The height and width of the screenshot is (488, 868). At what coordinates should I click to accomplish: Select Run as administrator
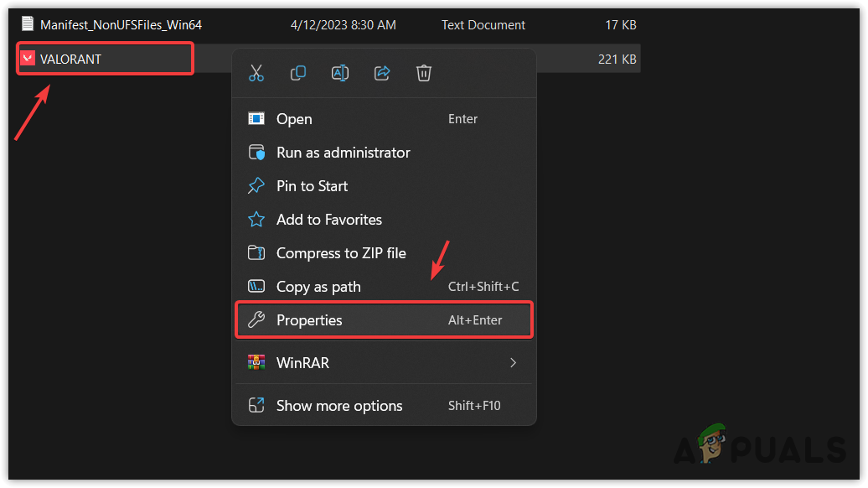[x=385, y=153]
